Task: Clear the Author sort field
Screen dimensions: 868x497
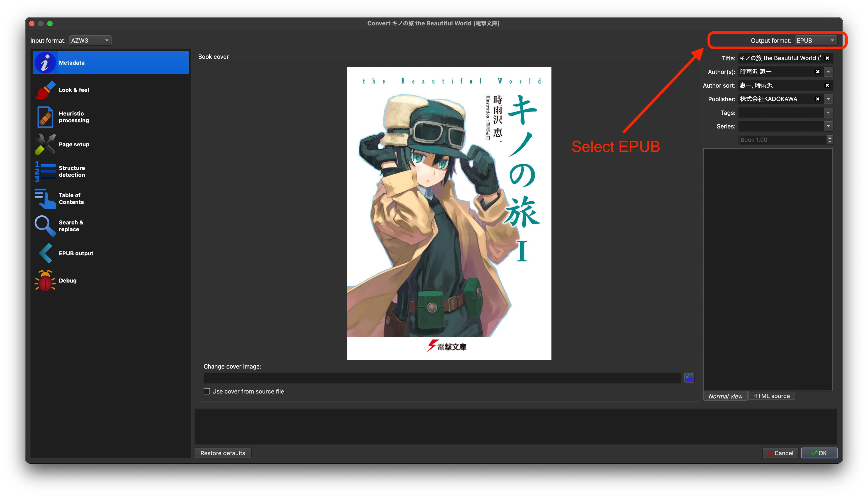Action: (x=827, y=85)
